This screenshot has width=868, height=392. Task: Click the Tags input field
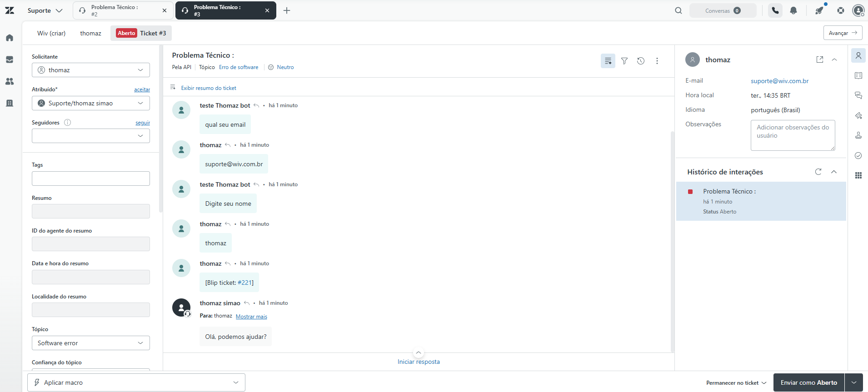pos(91,179)
